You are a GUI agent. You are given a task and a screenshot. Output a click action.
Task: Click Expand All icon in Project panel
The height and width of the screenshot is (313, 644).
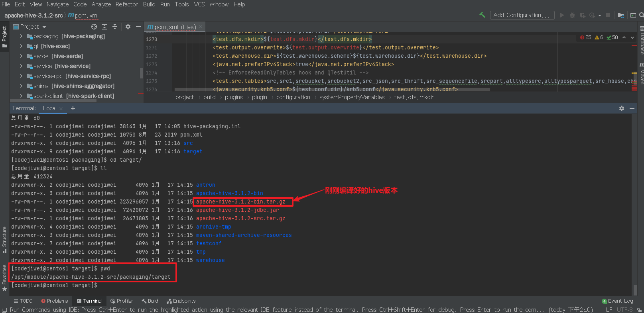104,27
